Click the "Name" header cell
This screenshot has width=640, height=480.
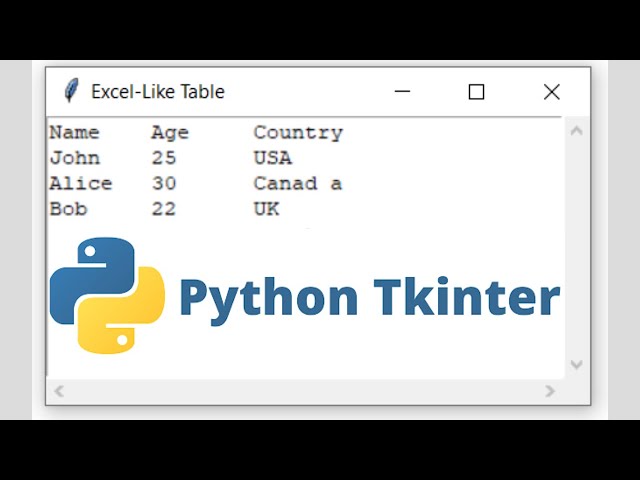(74, 133)
